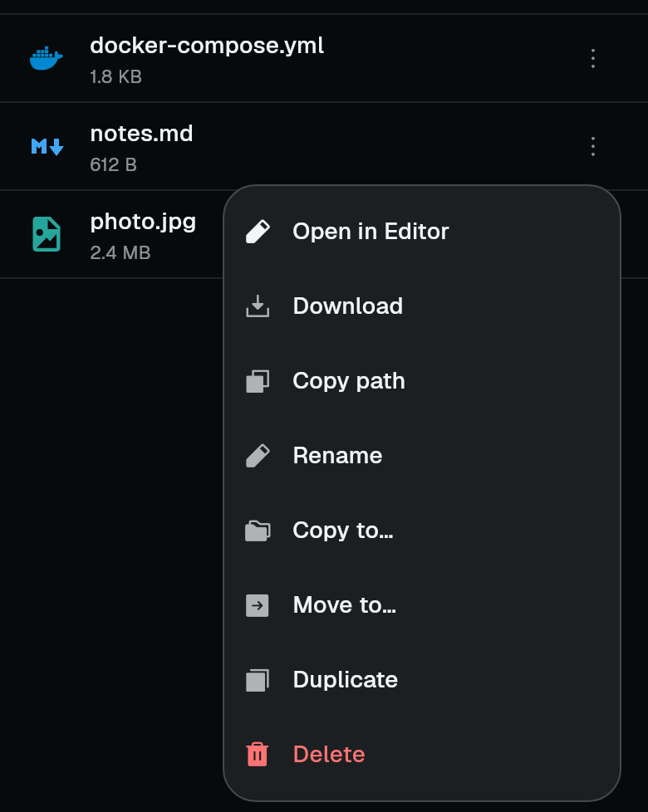Click the red trash can icon
The height and width of the screenshot is (812, 648).
point(258,754)
